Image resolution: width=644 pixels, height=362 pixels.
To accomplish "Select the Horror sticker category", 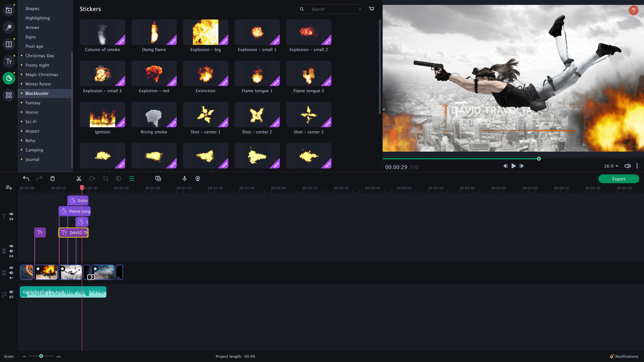I will pos(32,112).
